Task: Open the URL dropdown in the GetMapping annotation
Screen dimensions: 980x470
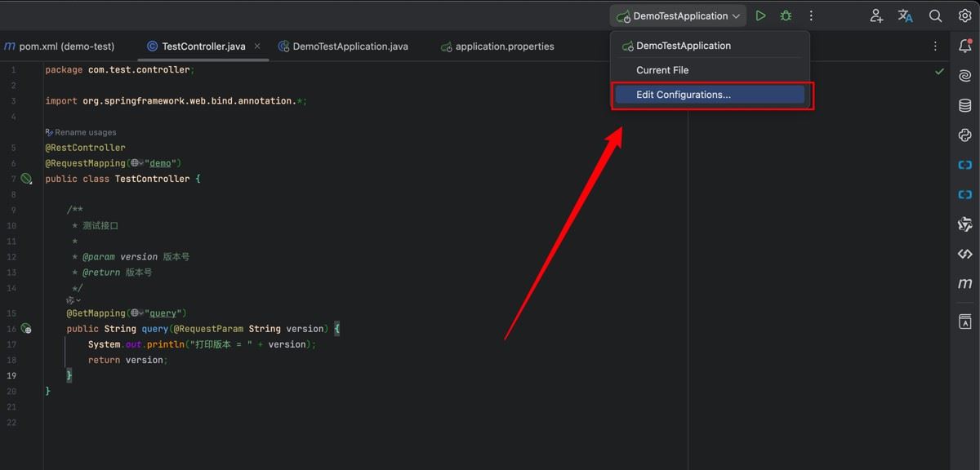Action: [136, 313]
